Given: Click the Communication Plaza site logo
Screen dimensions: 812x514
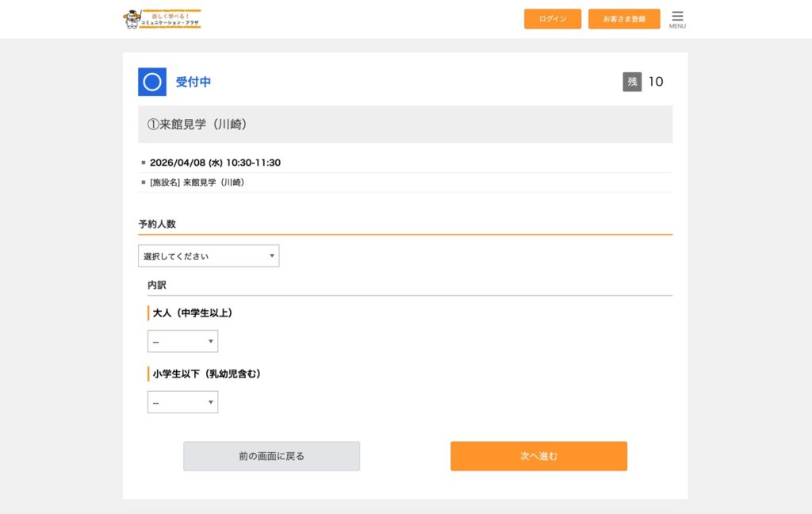Looking at the screenshot, I should pos(162,19).
